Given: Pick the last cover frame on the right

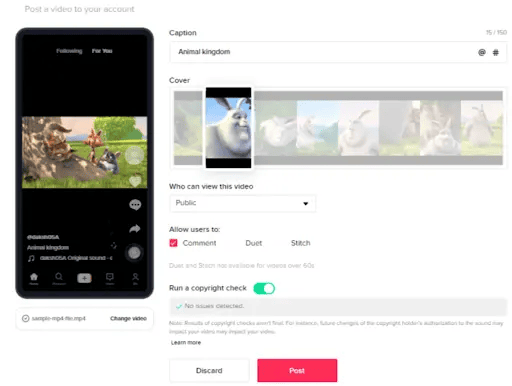Looking at the screenshot, I should (x=482, y=128).
